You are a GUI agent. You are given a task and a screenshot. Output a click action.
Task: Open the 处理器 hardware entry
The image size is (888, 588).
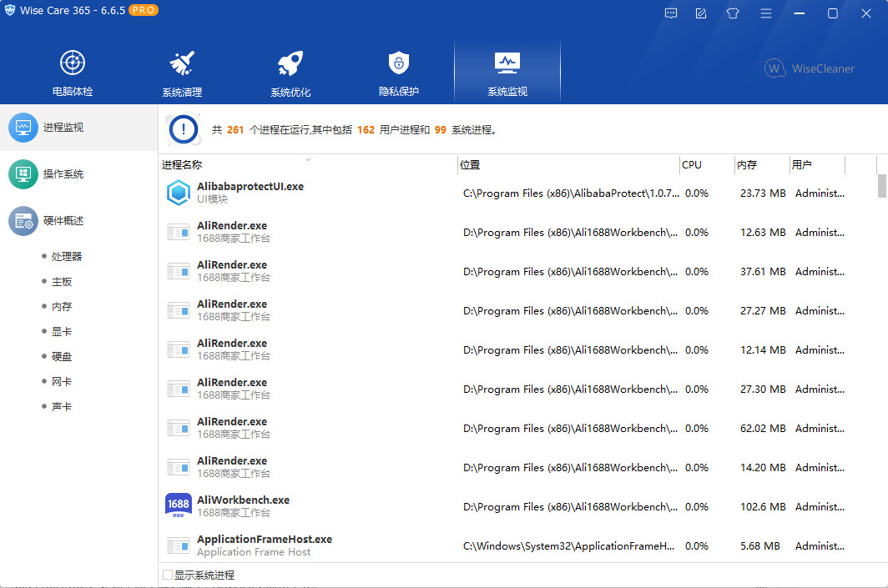pyautogui.click(x=67, y=257)
